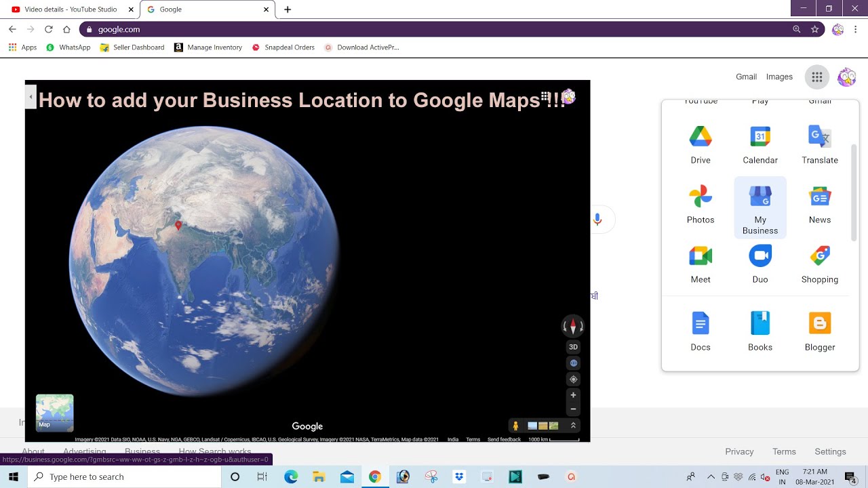Image resolution: width=868 pixels, height=488 pixels.
Task: Open the Duo app
Action: [x=760, y=264]
